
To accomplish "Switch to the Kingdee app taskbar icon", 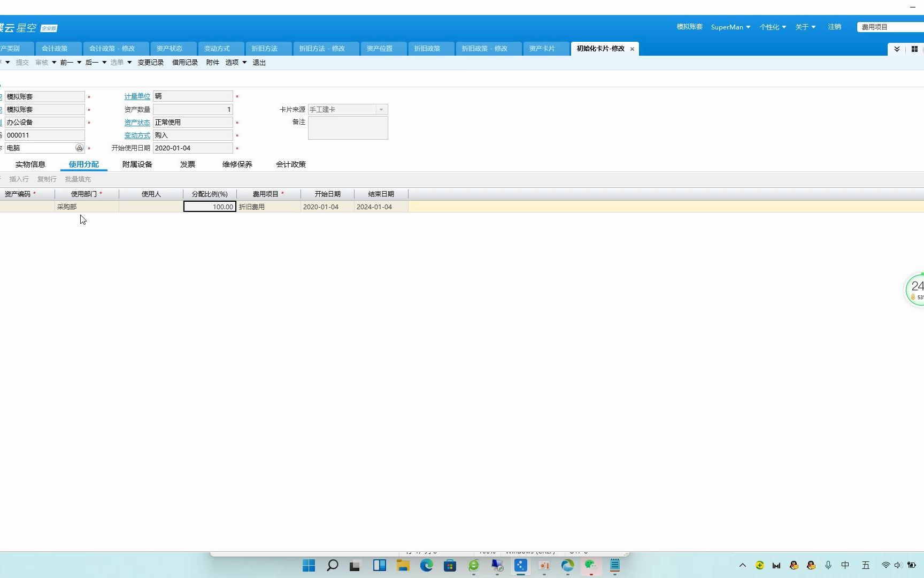I will tap(521, 565).
